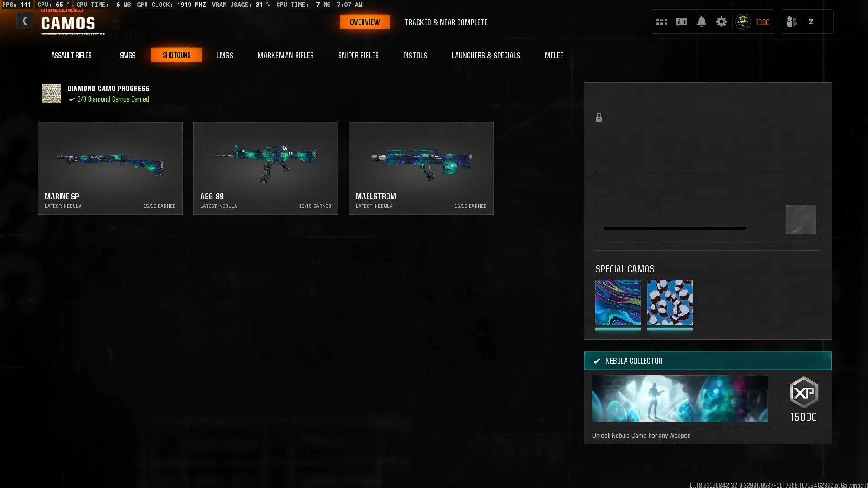Viewport: 868px width, 488px height.
Task: Click the headquarters icon beside bell
Action: (x=681, y=22)
